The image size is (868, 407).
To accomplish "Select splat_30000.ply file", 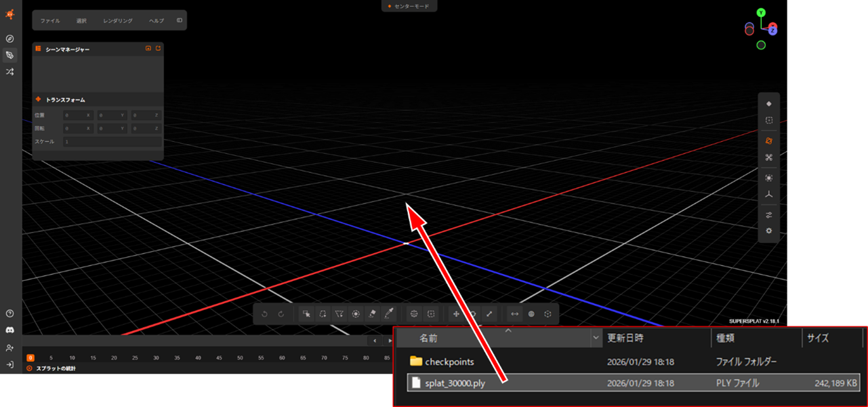I will (454, 383).
